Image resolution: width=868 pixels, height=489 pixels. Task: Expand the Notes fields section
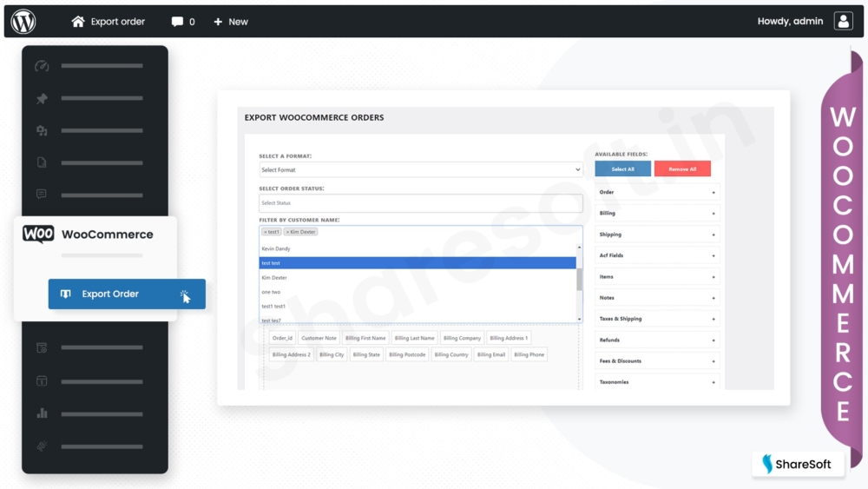(x=657, y=297)
